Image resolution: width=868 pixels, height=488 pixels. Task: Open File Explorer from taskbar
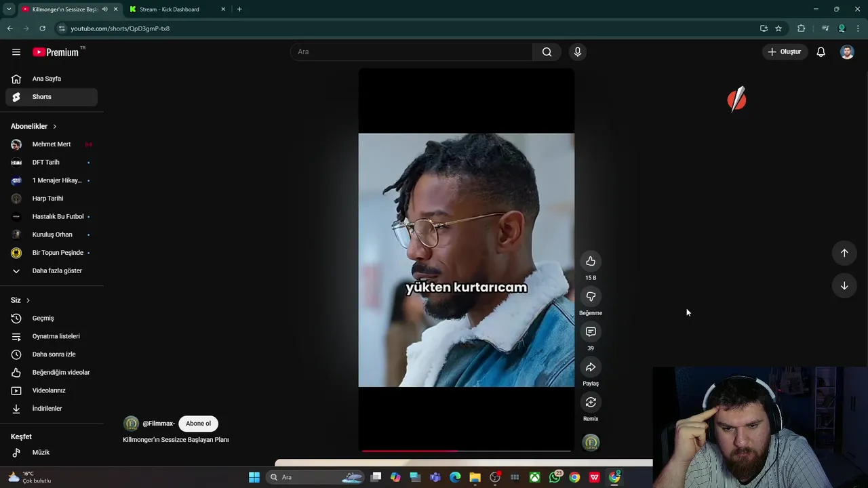click(475, 477)
